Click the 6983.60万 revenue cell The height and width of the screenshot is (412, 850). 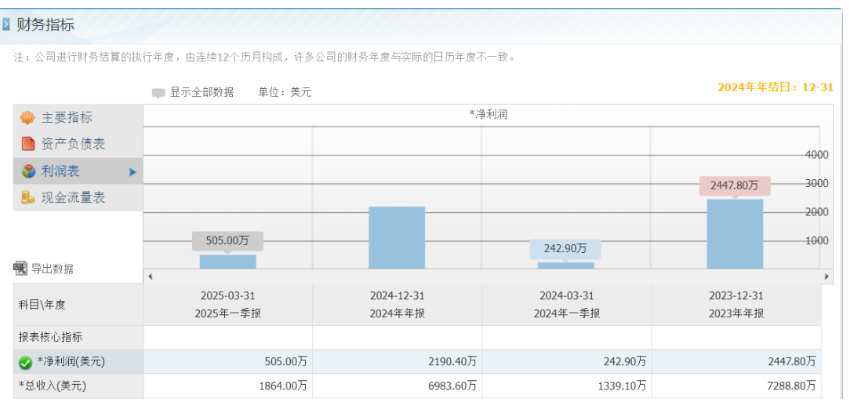pyautogui.click(x=397, y=386)
